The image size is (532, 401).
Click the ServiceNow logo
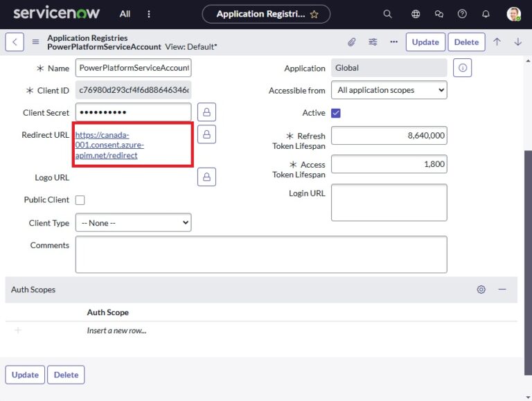56,13
